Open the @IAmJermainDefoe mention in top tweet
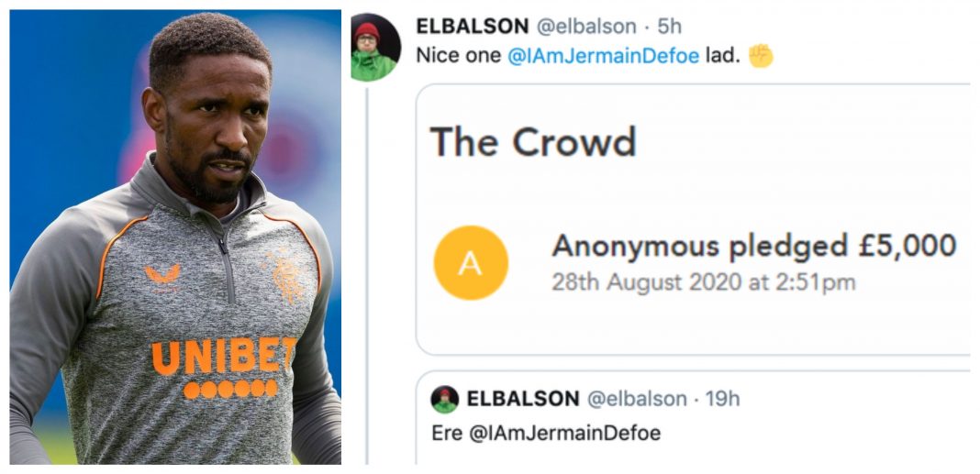This screenshot has width=980, height=474. [x=603, y=56]
